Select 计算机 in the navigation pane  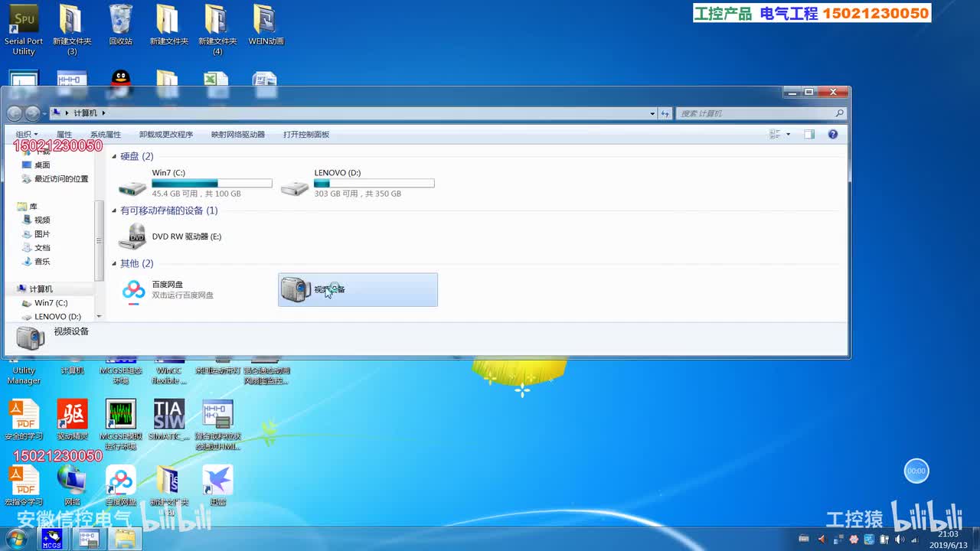[x=34, y=289]
